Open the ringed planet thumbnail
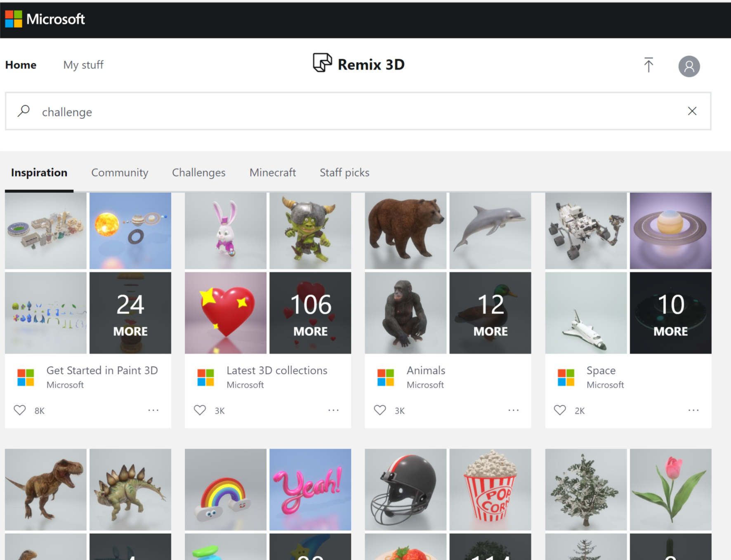731x560 pixels. pos(670,231)
